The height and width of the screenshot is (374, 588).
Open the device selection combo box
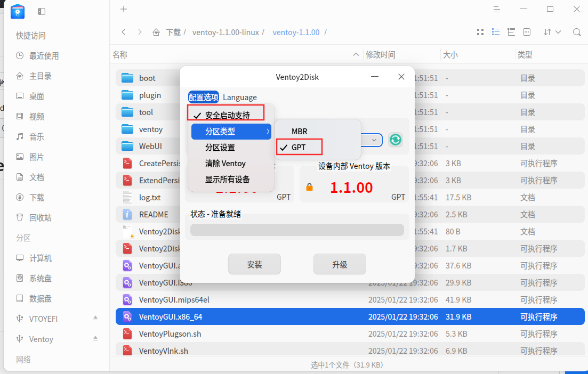(371, 140)
